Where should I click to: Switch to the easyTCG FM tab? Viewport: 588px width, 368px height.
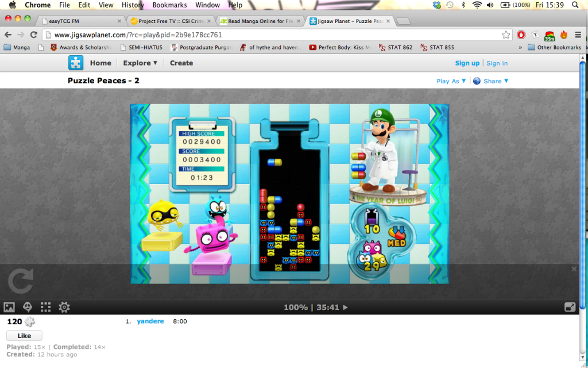pyautogui.click(x=82, y=21)
